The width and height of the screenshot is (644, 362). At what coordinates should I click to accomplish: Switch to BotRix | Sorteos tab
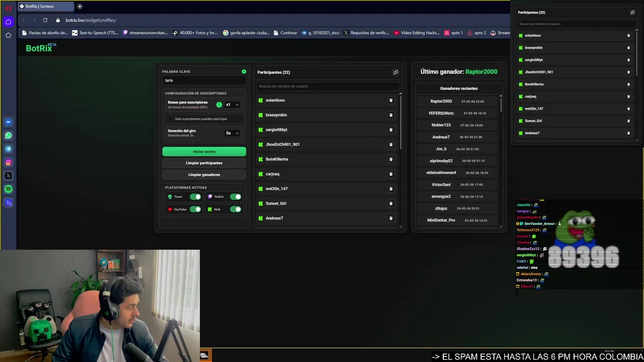click(x=45, y=7)
